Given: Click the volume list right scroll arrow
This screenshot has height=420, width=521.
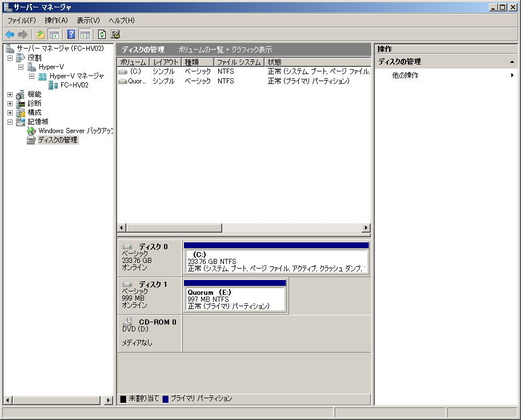Looking at the screenshot, I should click(366, 228).
